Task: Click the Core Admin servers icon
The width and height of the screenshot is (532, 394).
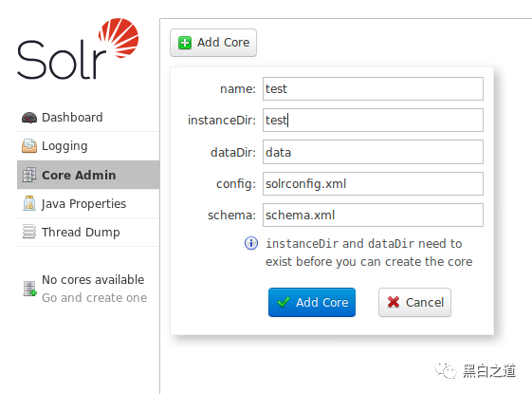Action: pyautogui.click(x=29, y=175)
